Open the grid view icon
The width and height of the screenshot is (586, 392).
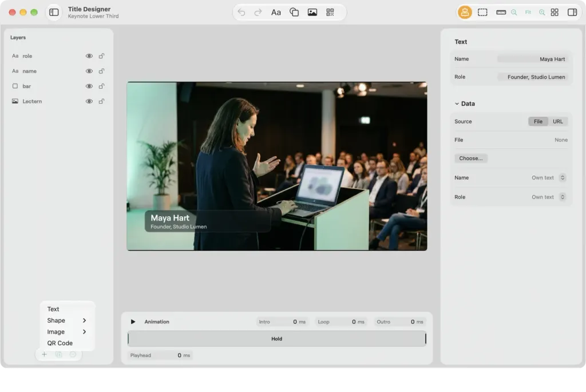click(x=555, y=13)
